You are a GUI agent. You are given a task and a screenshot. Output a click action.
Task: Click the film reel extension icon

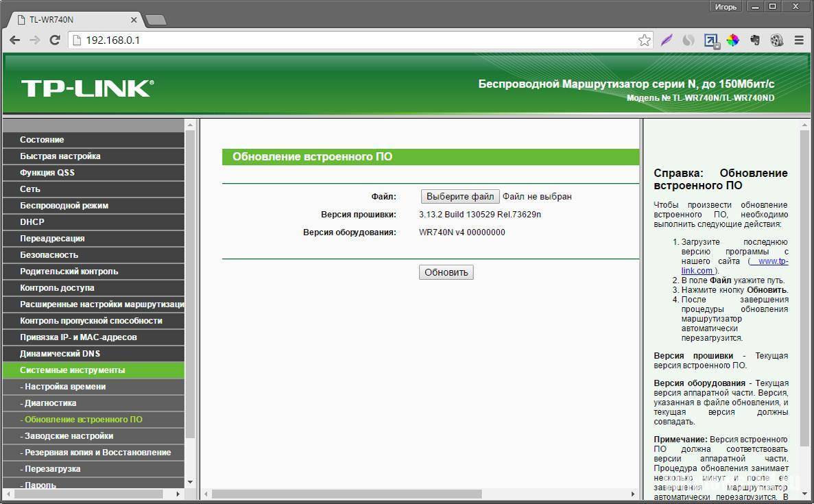(776, 40)
